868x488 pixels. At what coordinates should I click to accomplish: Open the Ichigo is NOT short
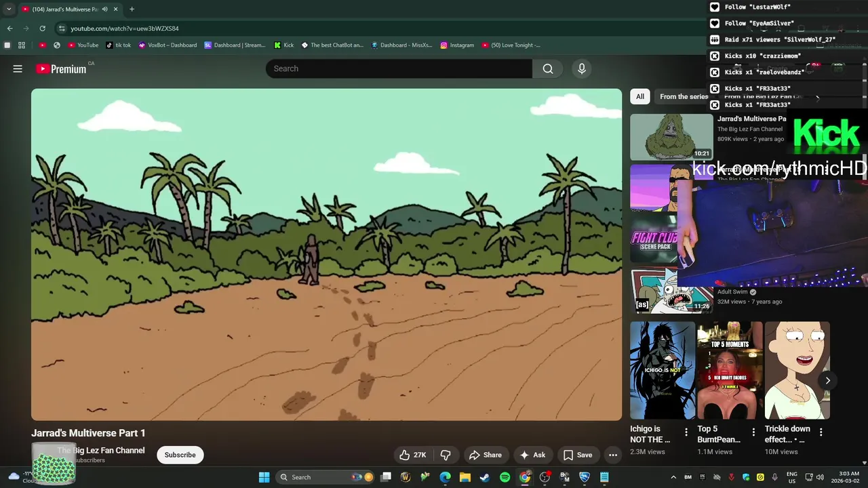pos(663,370)
